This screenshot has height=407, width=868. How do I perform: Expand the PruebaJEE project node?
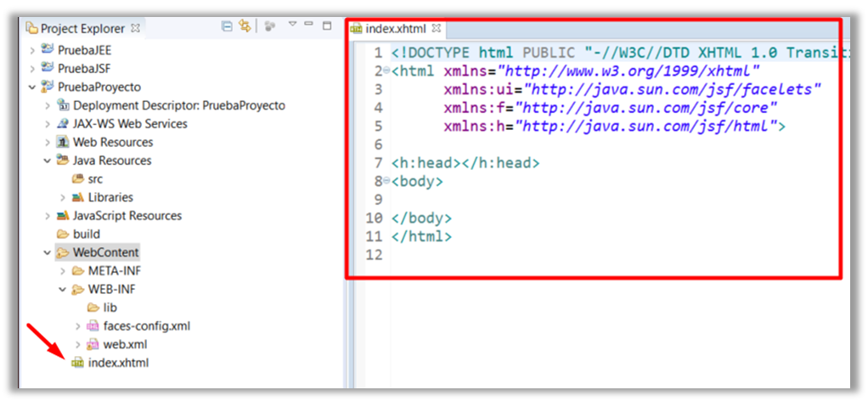point(32,50)
